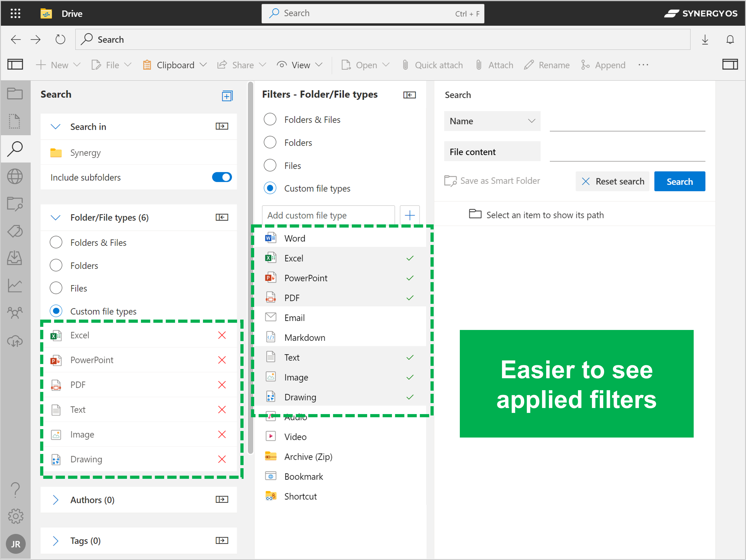Open Folders view in sidebar
Image resolution: width=746 pixels, height=560 pixels.
[x=15, y=93]
